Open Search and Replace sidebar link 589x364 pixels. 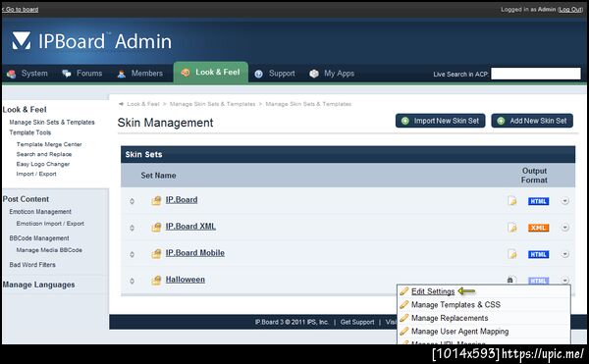click(44, 154)
